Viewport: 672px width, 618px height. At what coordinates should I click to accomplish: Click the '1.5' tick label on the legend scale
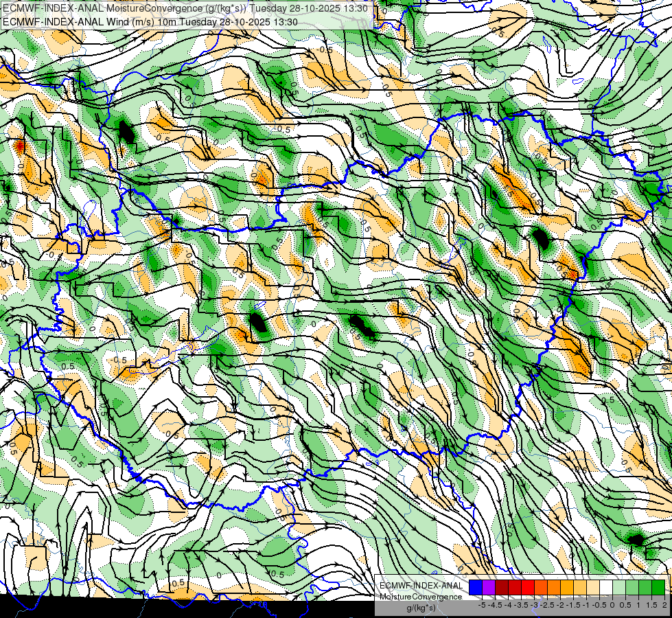tap(651, 605)
